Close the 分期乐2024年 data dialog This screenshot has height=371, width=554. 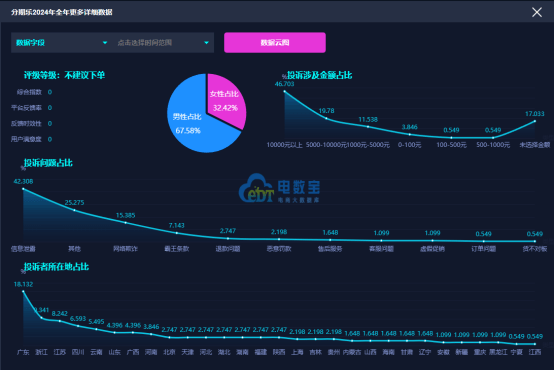coord(537,12)
